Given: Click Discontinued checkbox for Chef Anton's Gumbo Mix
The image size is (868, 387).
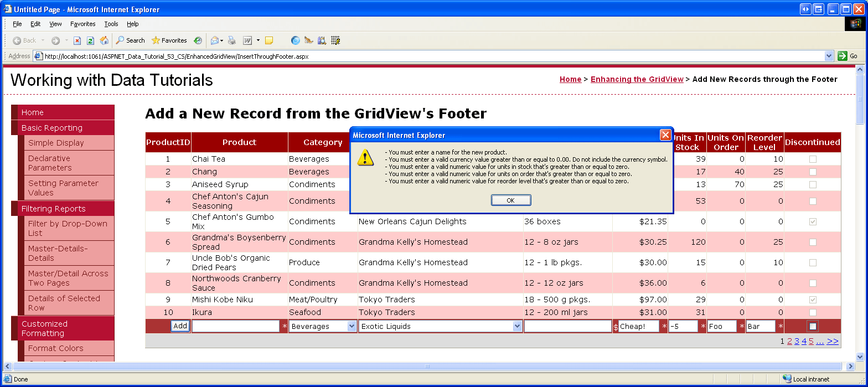Looking at the screenshot, I should pyautogui.click(x=813, y=221).
